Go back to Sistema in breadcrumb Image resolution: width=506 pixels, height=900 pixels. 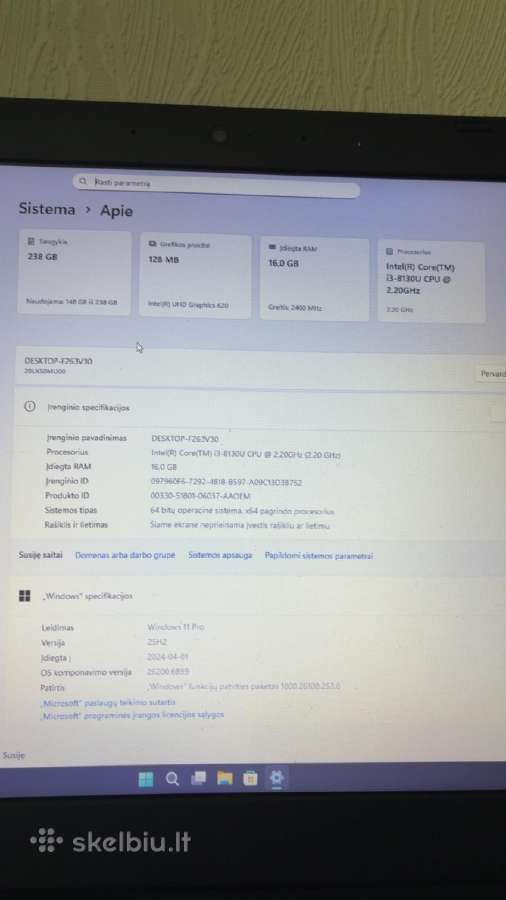pos(46,209)
